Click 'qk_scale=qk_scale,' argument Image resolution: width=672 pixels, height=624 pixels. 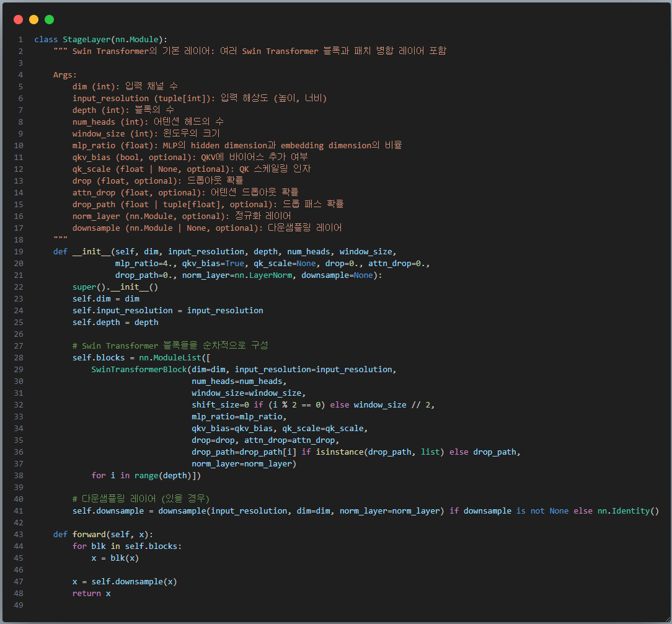pyautogui.click(x=325, y=429)
